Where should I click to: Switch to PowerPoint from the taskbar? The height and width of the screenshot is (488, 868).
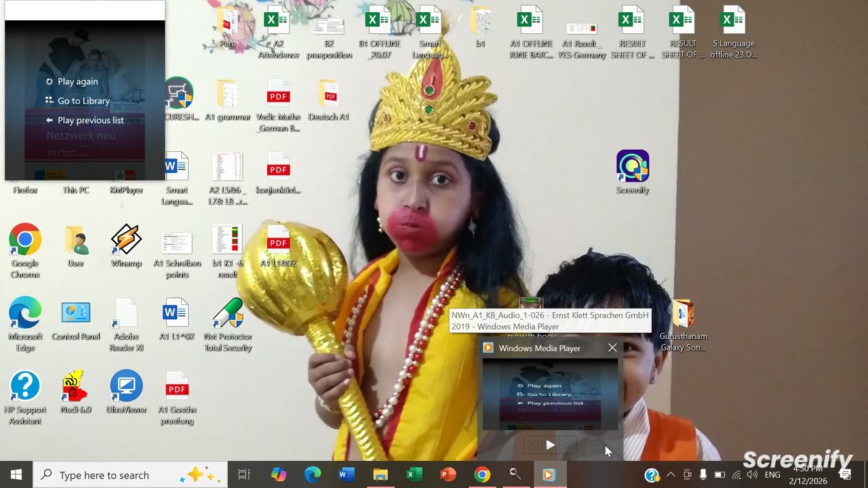tap(448, 474)
